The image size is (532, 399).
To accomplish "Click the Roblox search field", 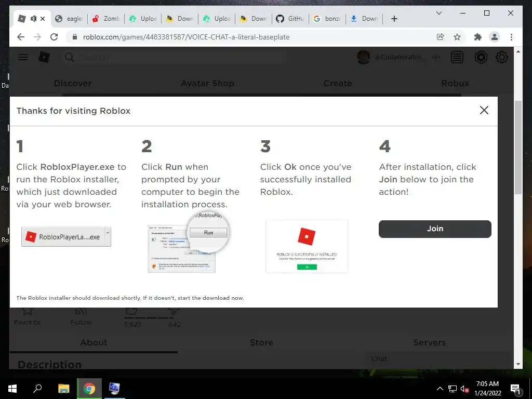I will pos(175,57).
